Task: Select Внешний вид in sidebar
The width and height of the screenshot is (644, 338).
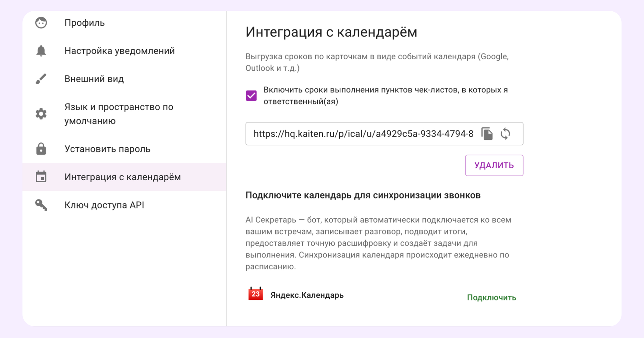Action: coord(94,79)
